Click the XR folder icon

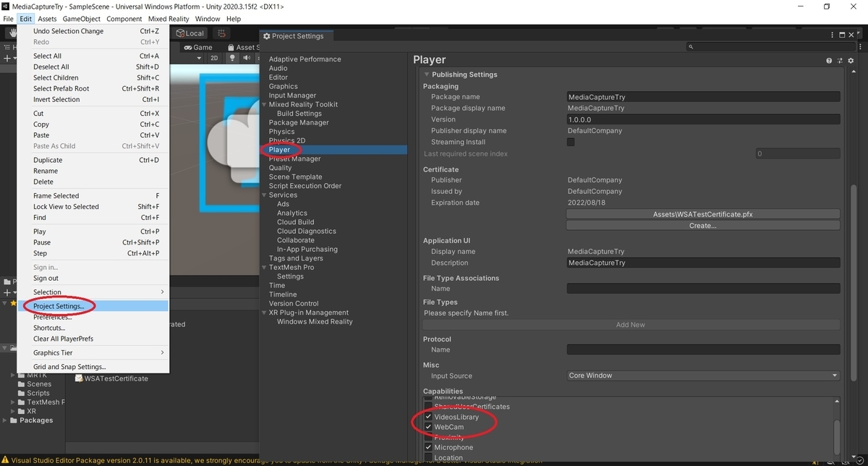coord(21,411)
